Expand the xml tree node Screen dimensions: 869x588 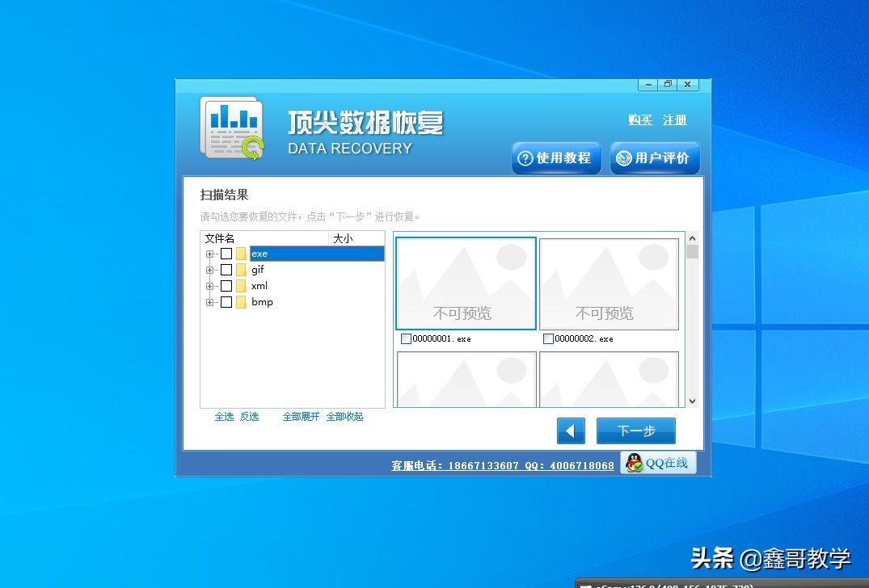(209, 286)
